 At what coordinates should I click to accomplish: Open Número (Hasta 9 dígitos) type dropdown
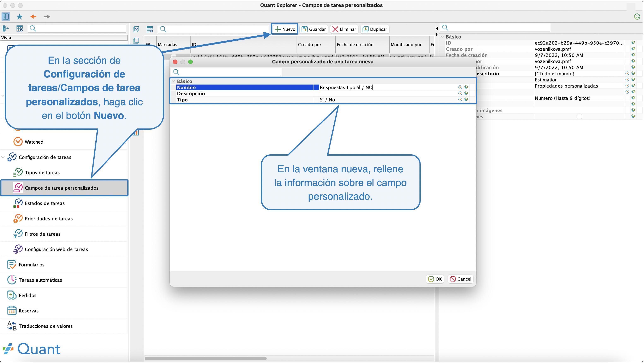click(579, 98)
